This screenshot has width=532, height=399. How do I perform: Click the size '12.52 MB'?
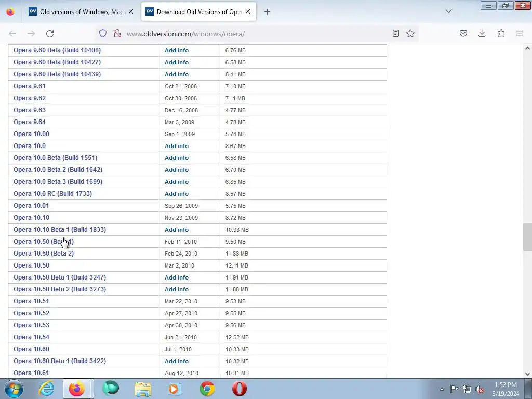[x=237, y=337]
